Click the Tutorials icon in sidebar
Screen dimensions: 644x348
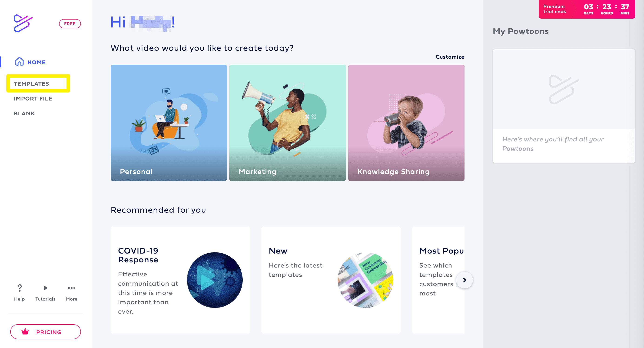pos(45,288)
